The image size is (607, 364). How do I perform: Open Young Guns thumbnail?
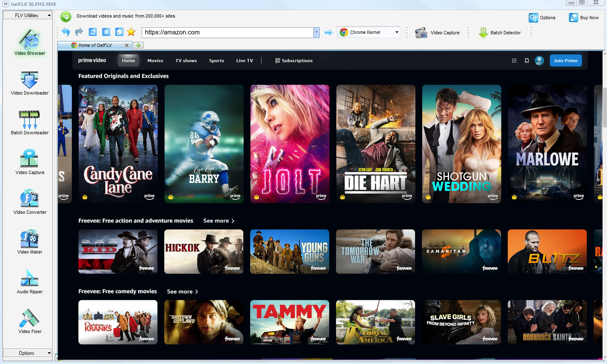tap(289, 251)
